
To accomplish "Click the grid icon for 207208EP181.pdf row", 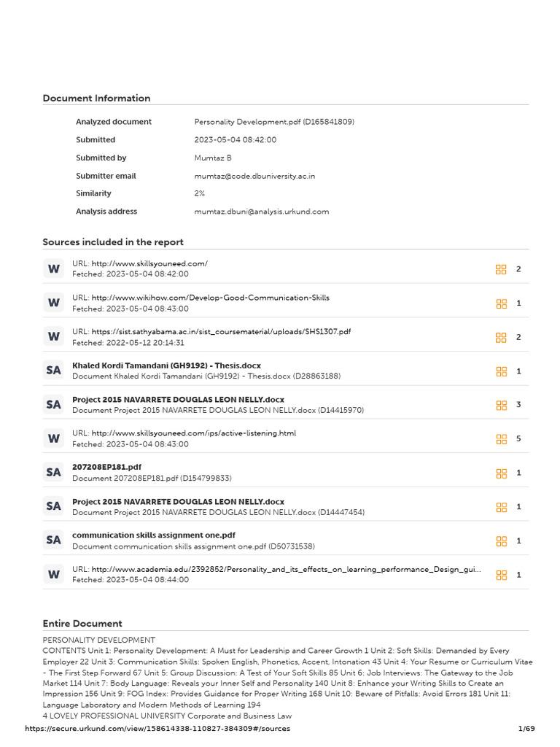I will coord(501,473).
